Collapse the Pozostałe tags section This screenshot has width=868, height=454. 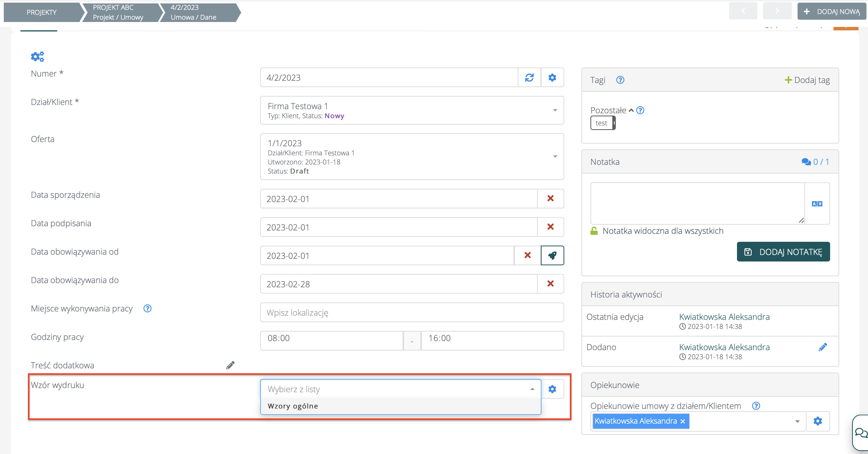click(x=631, y=110)
